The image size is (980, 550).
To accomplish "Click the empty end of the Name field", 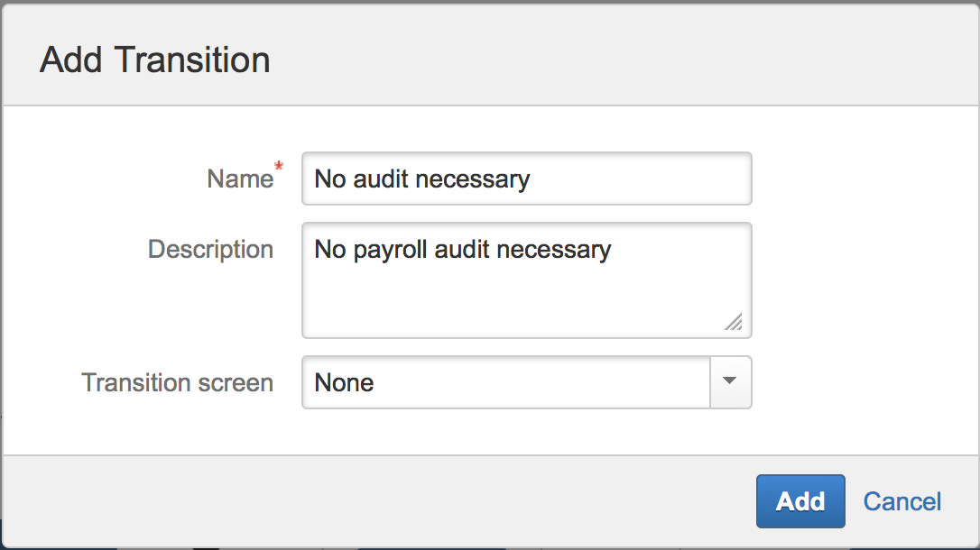I will [650, 179].
